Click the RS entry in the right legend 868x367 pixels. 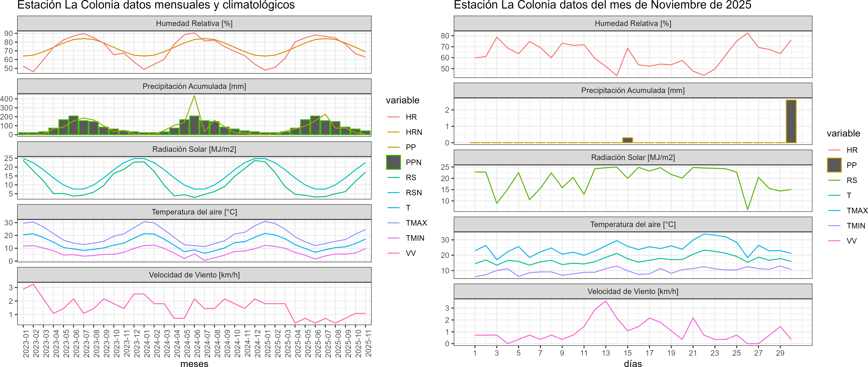[x=851, y=180]
